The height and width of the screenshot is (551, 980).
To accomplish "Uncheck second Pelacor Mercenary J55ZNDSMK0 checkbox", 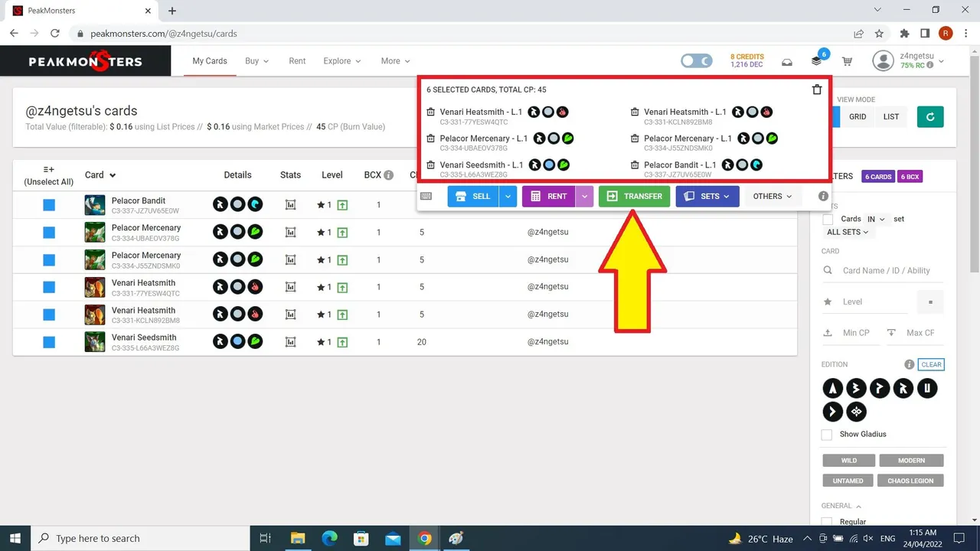I will (x=49, y=259).
